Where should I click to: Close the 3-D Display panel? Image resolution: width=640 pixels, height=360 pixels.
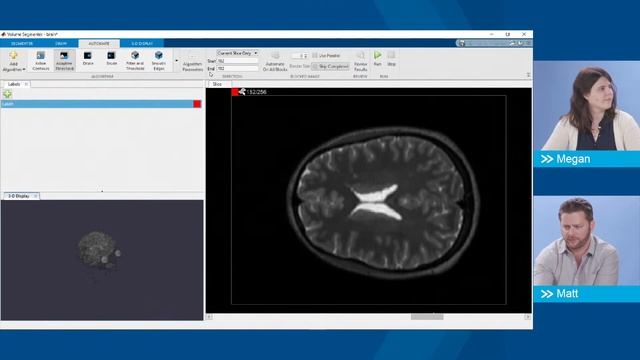36,196
